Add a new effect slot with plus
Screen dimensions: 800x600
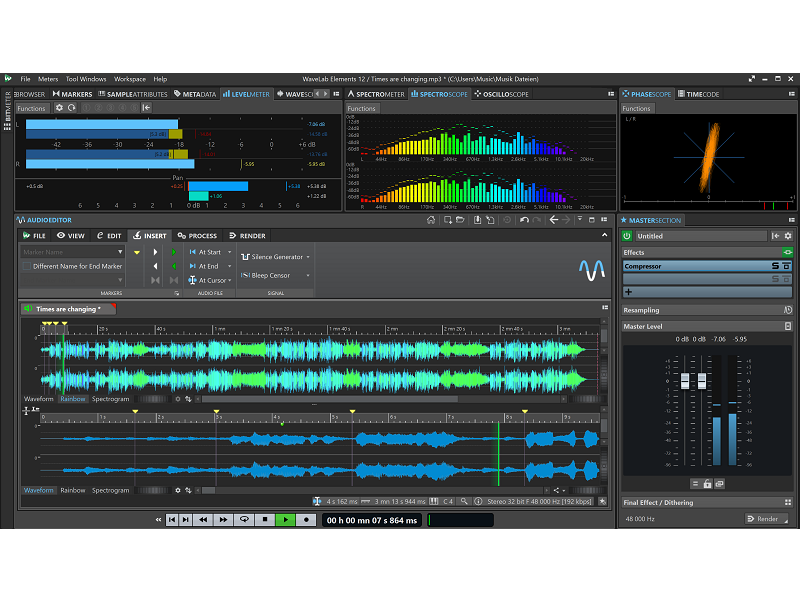[x=629, y=292]
